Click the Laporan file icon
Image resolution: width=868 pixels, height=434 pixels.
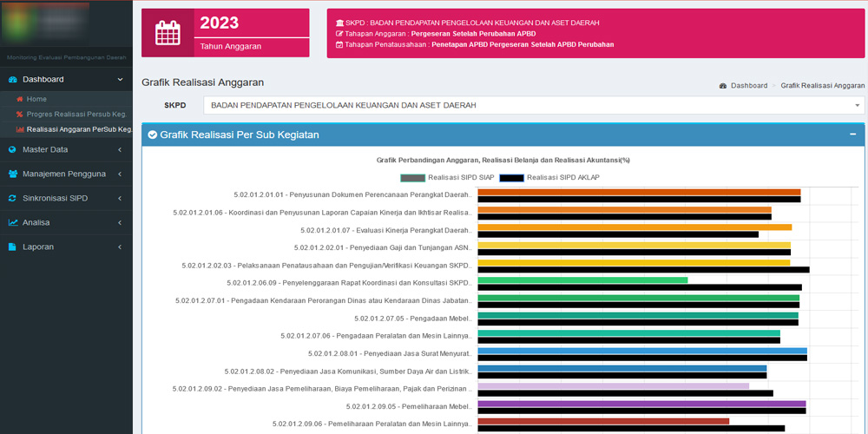pos(13,247)
